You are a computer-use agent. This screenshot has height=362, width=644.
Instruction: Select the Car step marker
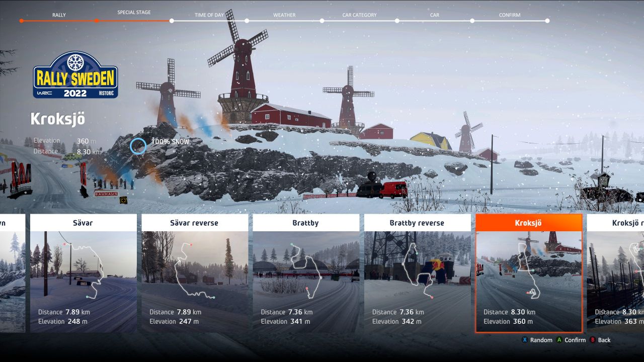point(397,21)
